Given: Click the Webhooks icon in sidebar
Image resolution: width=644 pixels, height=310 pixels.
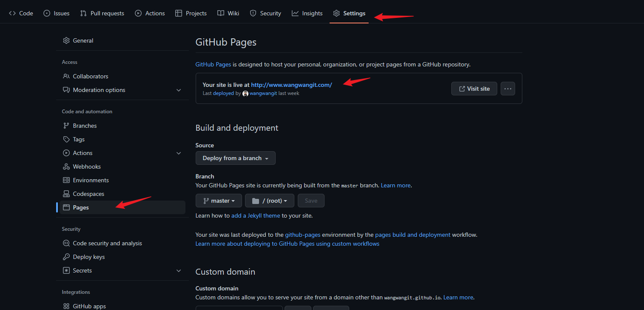Looking at the screenshot, I should [66, 166].
